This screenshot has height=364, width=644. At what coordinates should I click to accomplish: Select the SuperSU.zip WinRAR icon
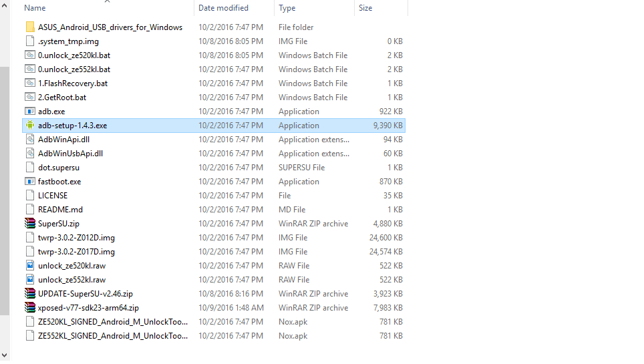[x=30, y=223]
